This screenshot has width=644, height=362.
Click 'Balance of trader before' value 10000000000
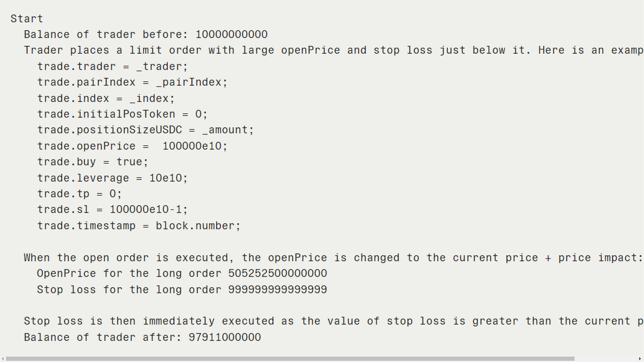(x=232, y=34)
